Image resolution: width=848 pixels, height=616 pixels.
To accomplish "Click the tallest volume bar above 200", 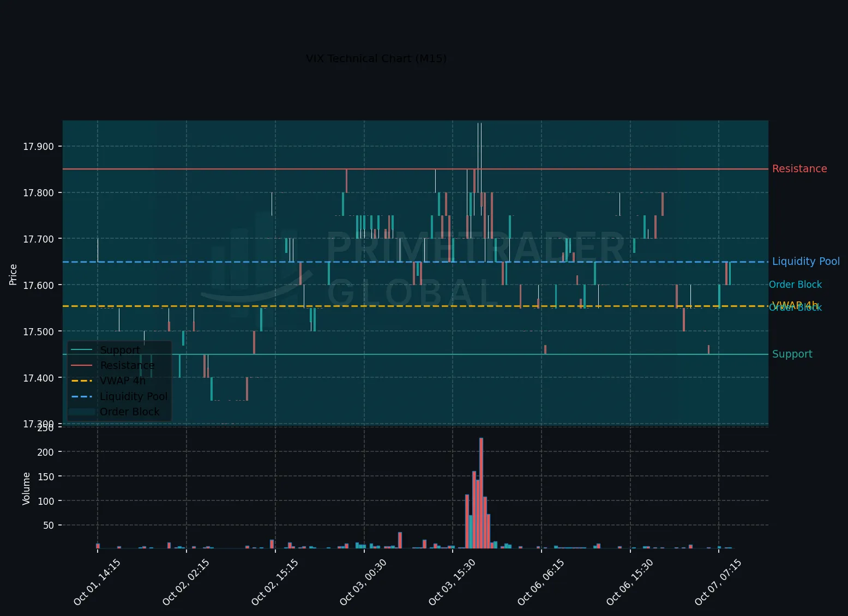I will tap(481, 493).
